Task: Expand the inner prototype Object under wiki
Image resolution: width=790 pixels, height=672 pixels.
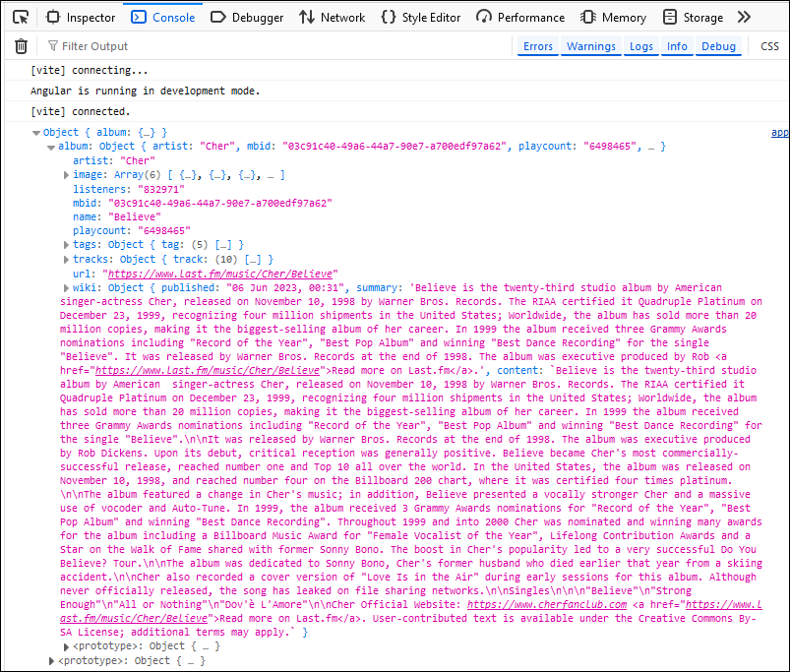Action: point(66,646)
